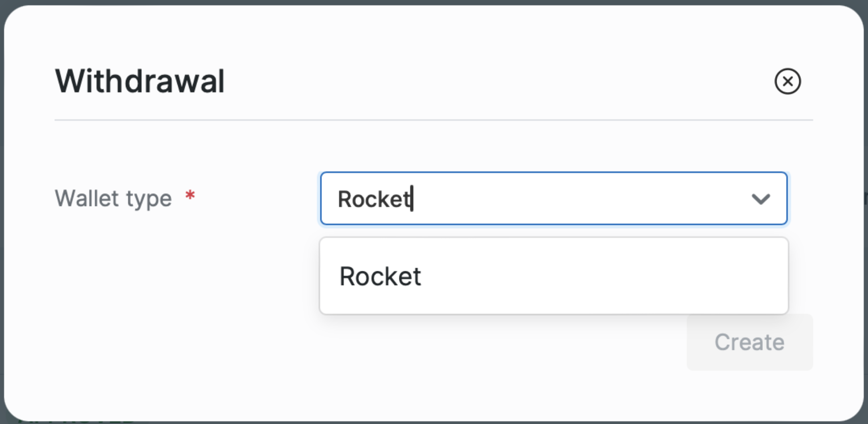The image size is (868, 424).
Task: Click the divider line under Withdrawal title
Action: (434, 120)
